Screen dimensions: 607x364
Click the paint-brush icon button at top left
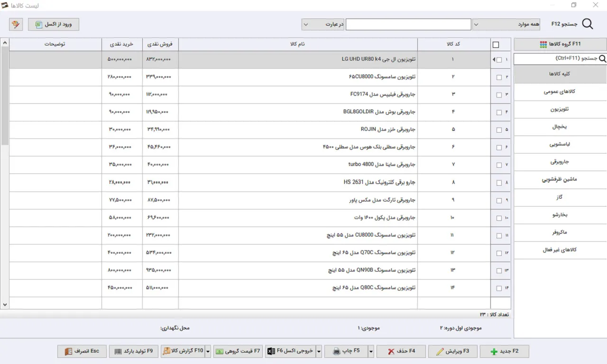16,24
